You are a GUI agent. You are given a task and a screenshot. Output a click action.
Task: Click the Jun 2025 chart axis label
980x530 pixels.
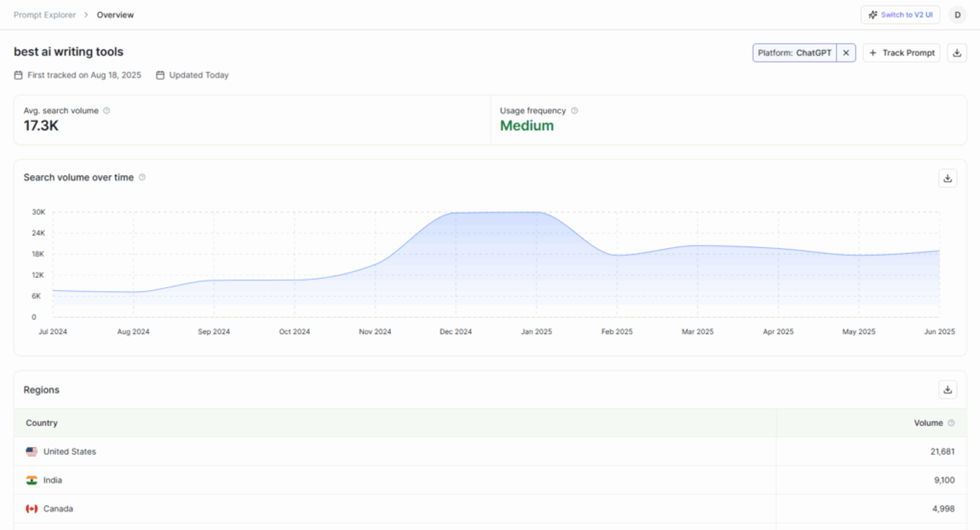[x=939, y=332]
